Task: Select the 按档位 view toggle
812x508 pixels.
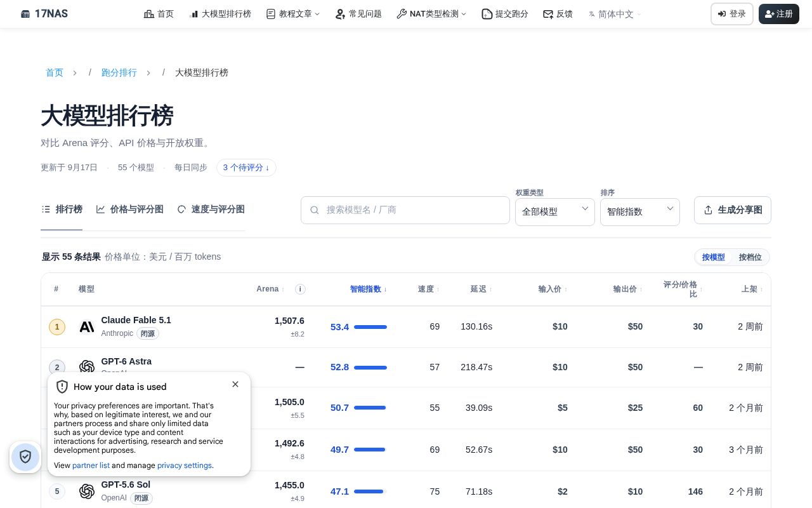Action: pyautogui.click(x=750, y=257)
